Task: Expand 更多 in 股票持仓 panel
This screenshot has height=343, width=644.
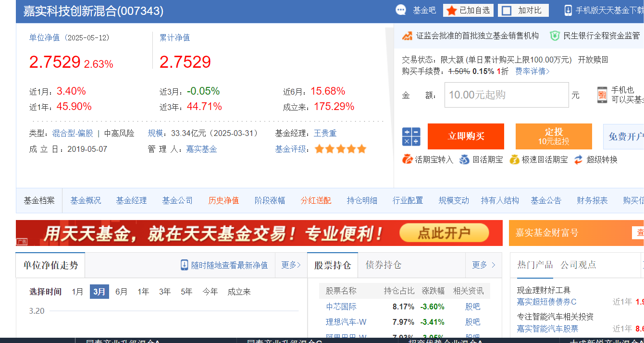Action: click(x=483, y=265)
